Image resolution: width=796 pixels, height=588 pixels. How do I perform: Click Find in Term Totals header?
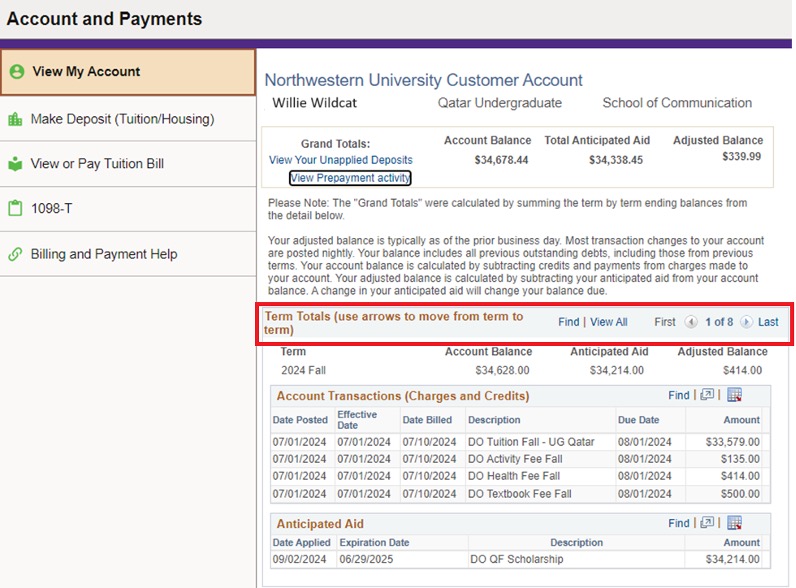coord(569,322)
